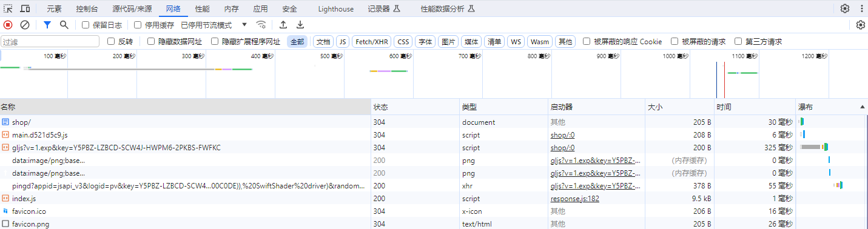Open the 控制台 tab
The image size is (868, 229).
click(87, 9)
